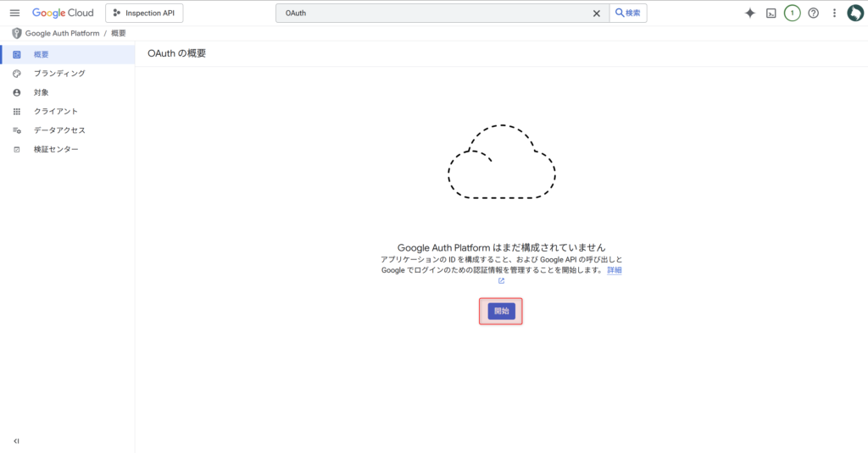
Task: Click the 検索 search button
Action: (628, 13)
